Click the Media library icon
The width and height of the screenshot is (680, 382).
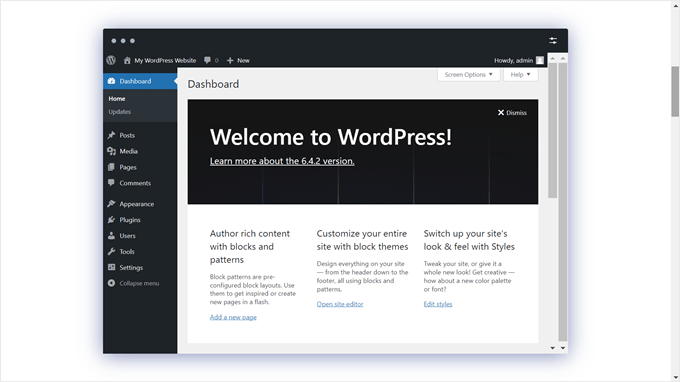(x=111, y=151)
